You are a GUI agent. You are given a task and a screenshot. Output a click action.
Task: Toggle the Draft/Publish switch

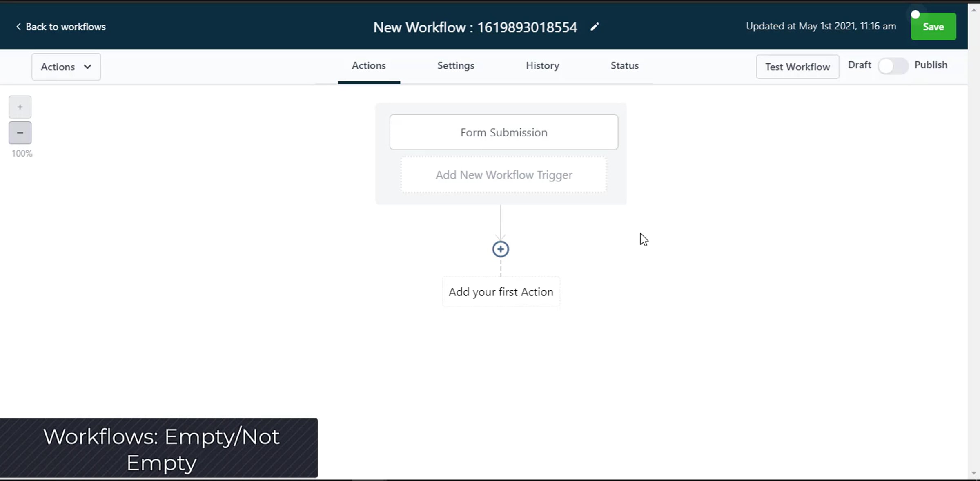click(893, 66)
